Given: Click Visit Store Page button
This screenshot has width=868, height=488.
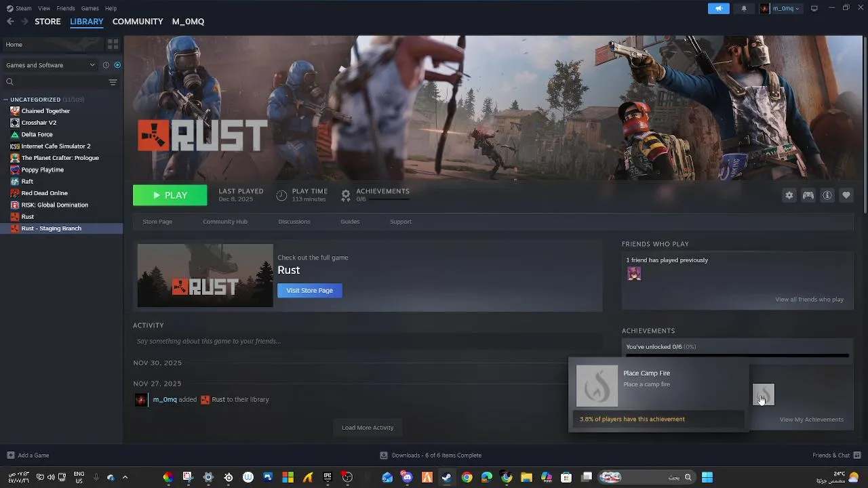Looking at the screenshot, I should click(310, 290).
